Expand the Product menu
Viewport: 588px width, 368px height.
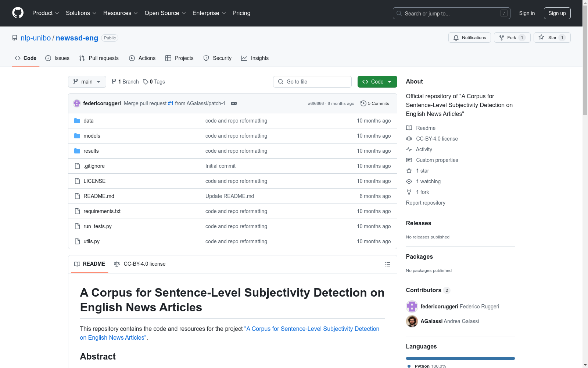click(x=46, y=13)
